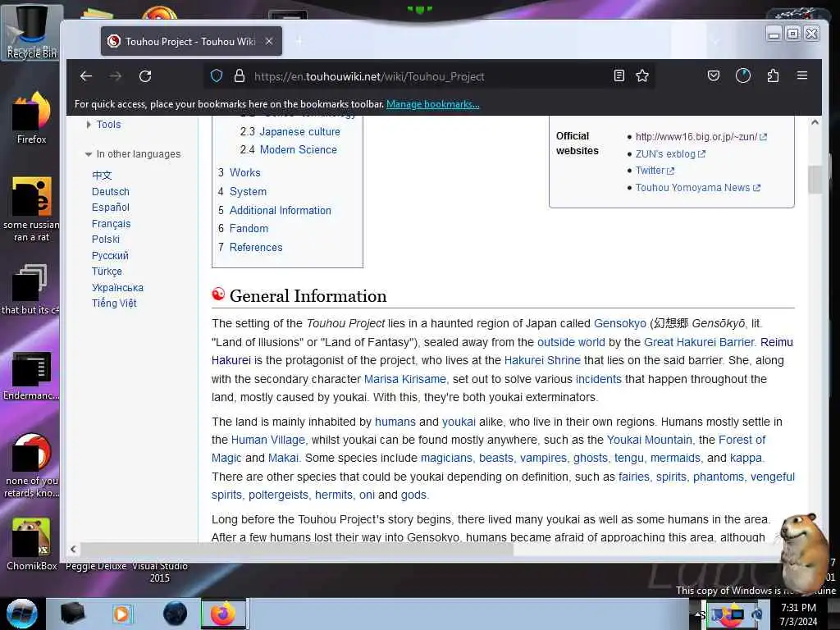Viewport: 840px width, 630px height.
Task: Switch to the Tiếng Việt language version
Action: coord(114,304)
